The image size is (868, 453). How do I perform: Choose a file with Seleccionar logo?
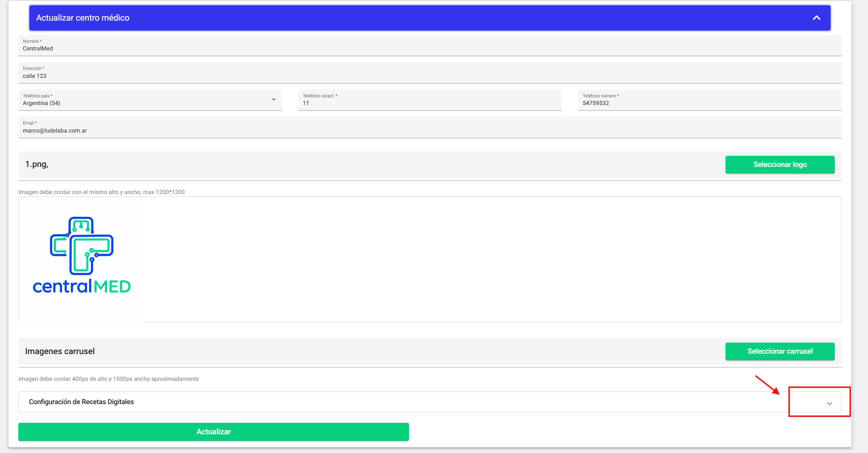pos(780,165)
